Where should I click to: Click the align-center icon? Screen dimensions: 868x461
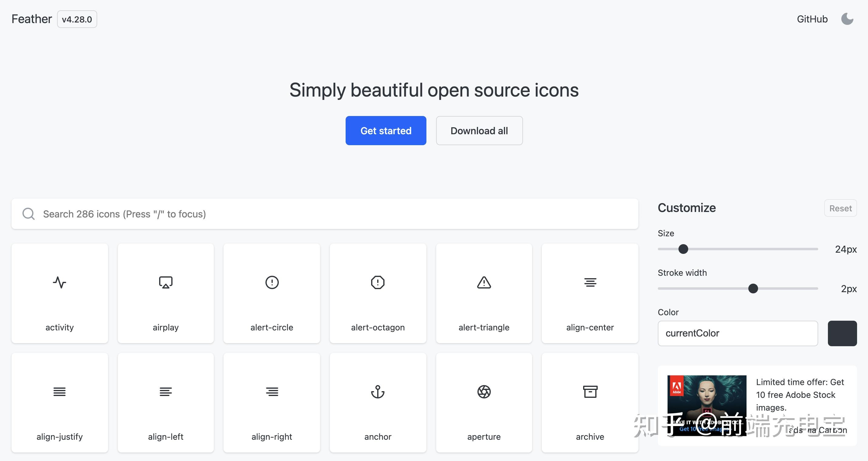pyautogui.click(x=590, y=283)
